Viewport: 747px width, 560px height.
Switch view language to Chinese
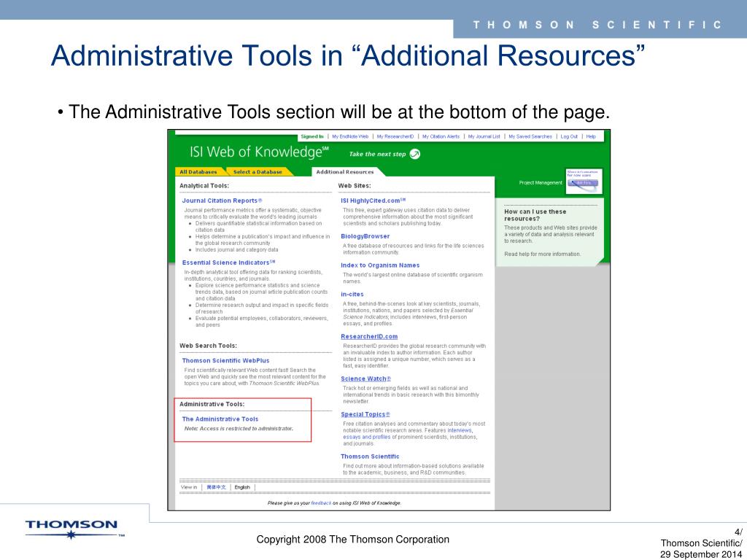(216, 487)
